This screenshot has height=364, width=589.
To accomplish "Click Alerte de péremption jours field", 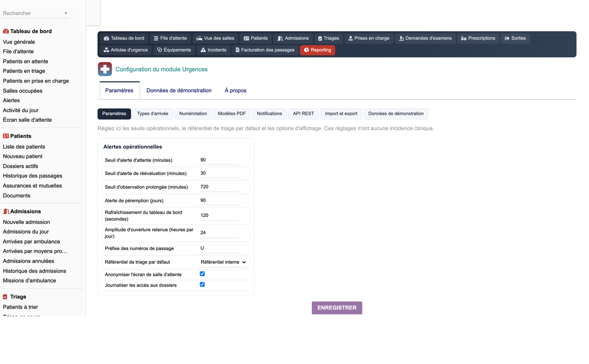I will pyautogui.click(x=218, y=200).
